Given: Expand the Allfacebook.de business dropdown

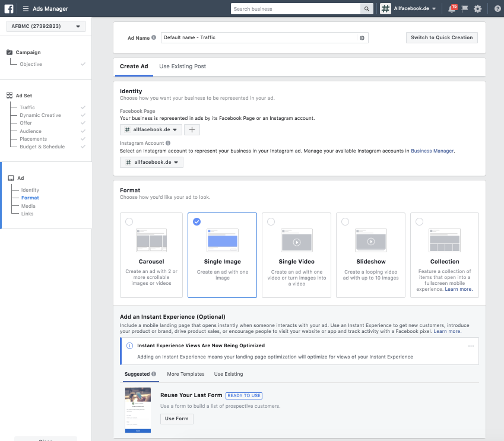Looking at the screenshot, I should [x=414, y=9].
